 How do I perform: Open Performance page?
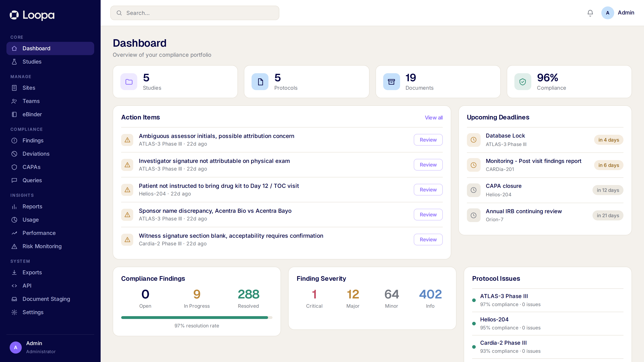(50, 233)
